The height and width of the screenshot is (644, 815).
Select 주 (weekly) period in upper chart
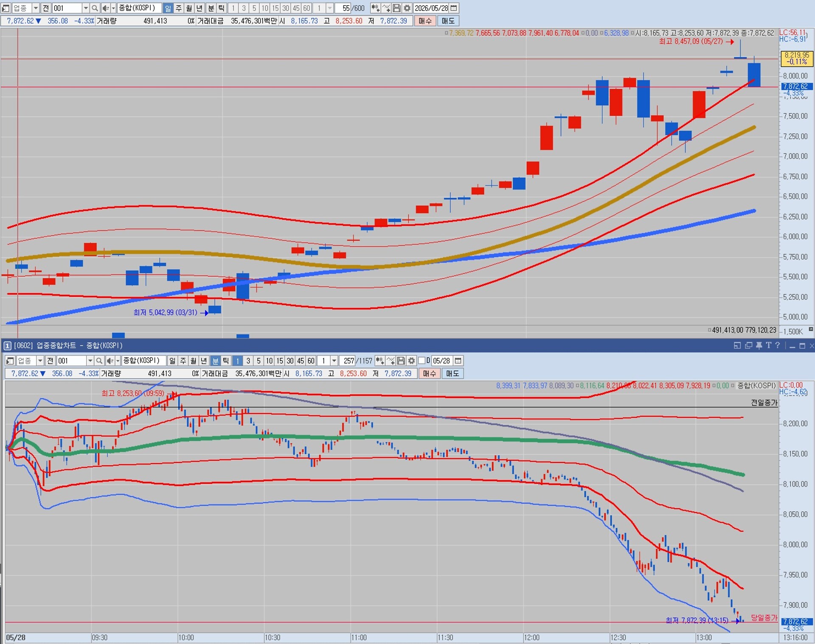coord(179,8)
